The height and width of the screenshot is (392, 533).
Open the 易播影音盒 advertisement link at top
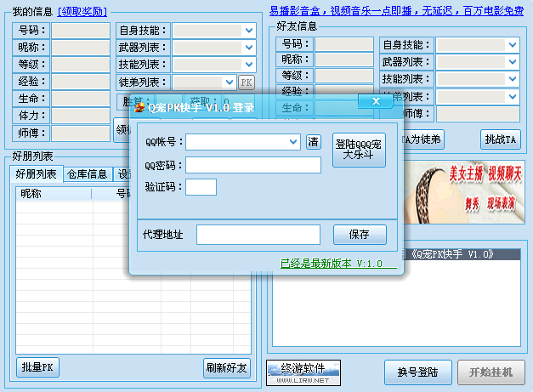396,11
